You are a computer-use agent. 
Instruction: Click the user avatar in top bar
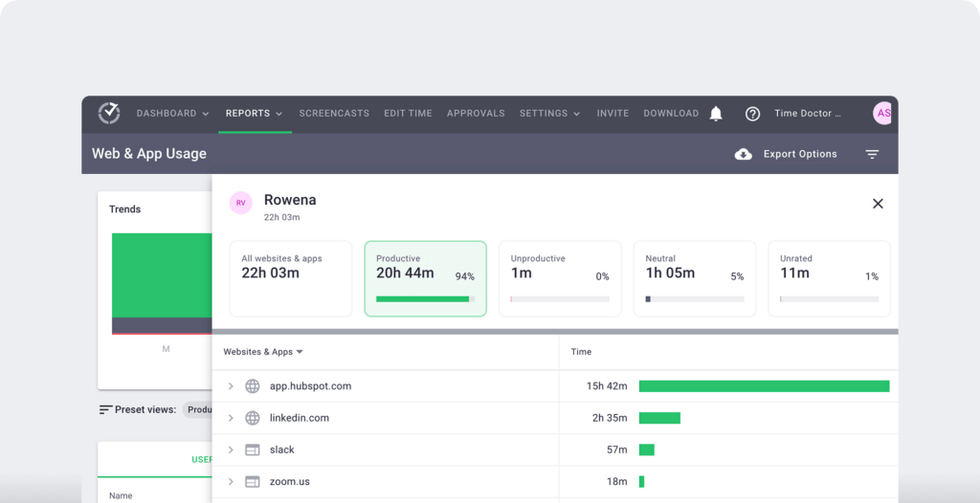point(883,113)
